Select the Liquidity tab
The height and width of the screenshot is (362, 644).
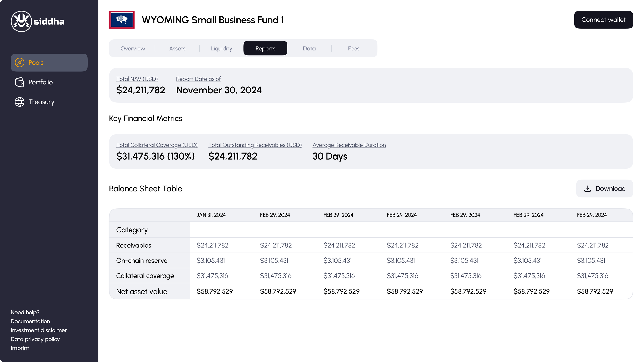[221, 48]
